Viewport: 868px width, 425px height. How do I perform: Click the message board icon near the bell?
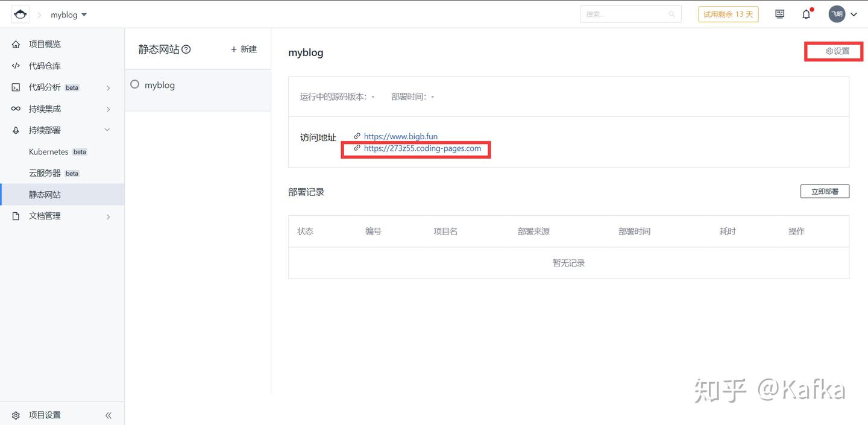[779, 14]
